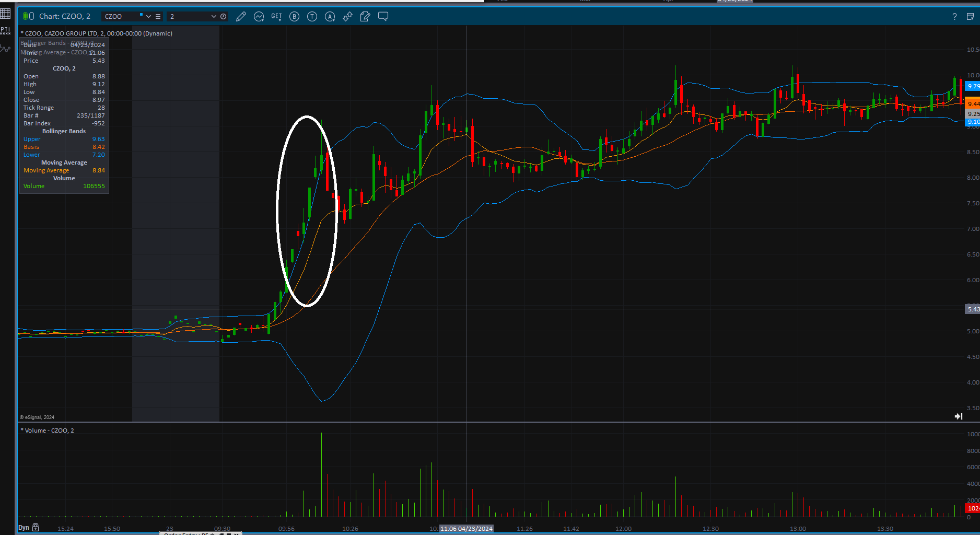
Task: Click the arrows link tool icon
Action: click(347, 17)
